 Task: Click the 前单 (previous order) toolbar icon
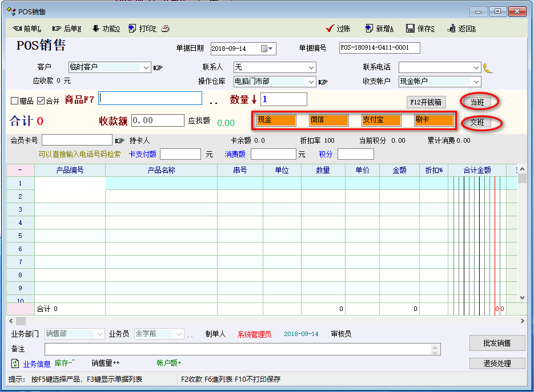(17, 29)
